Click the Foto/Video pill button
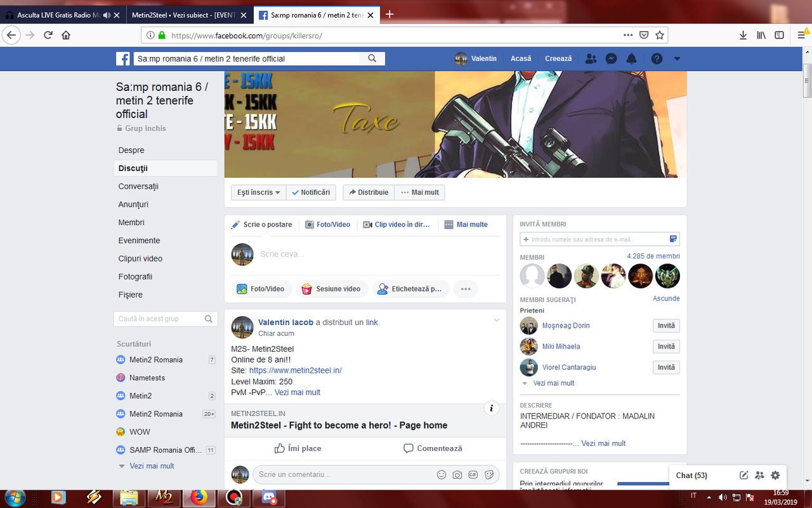This screenshot has width=812, height=508. click(x=261, y=289)
